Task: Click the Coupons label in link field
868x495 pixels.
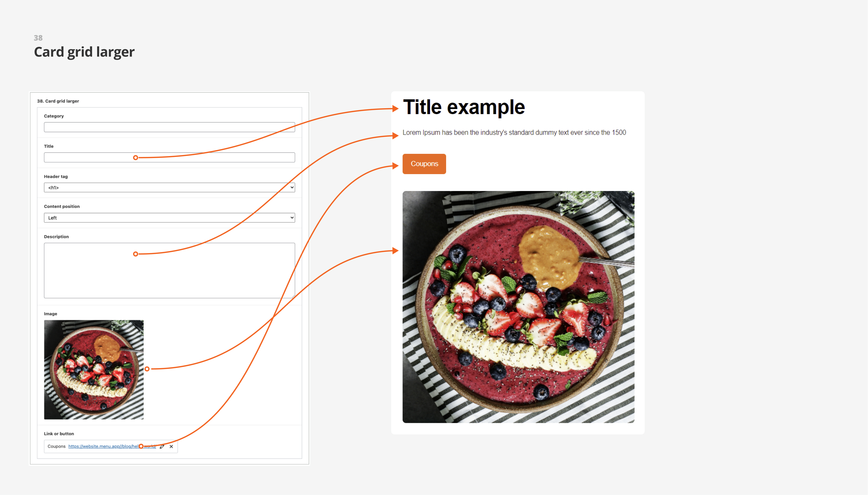Action: tap(56, 446)
